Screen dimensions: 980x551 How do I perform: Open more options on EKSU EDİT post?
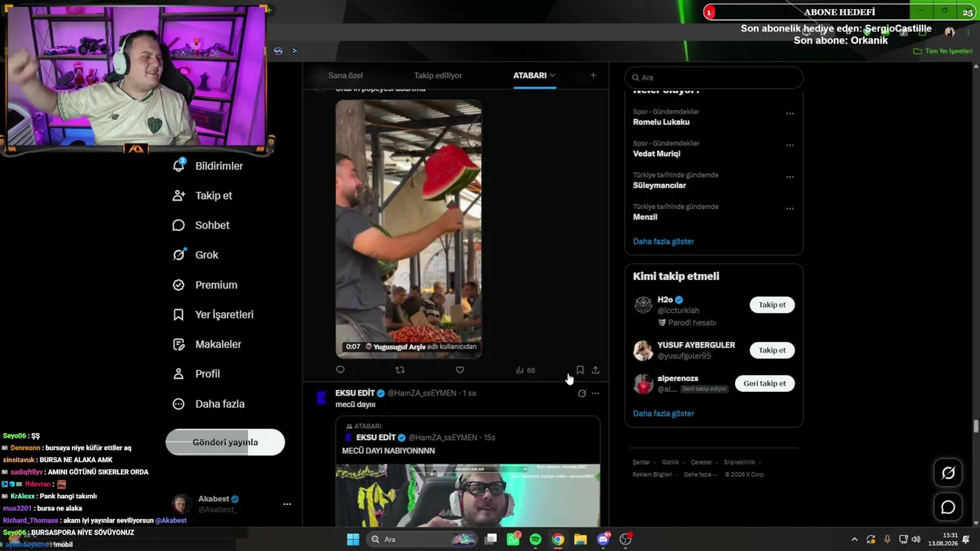[x=596, y=393]
